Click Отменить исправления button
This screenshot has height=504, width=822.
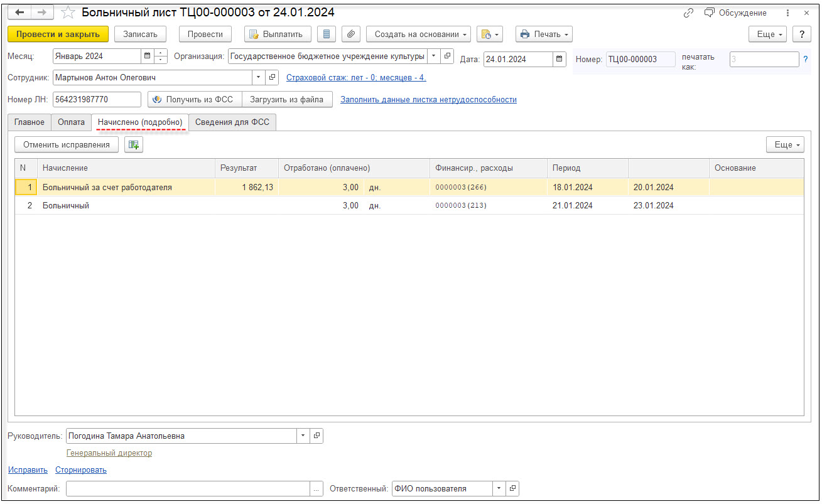coord(67,144)
